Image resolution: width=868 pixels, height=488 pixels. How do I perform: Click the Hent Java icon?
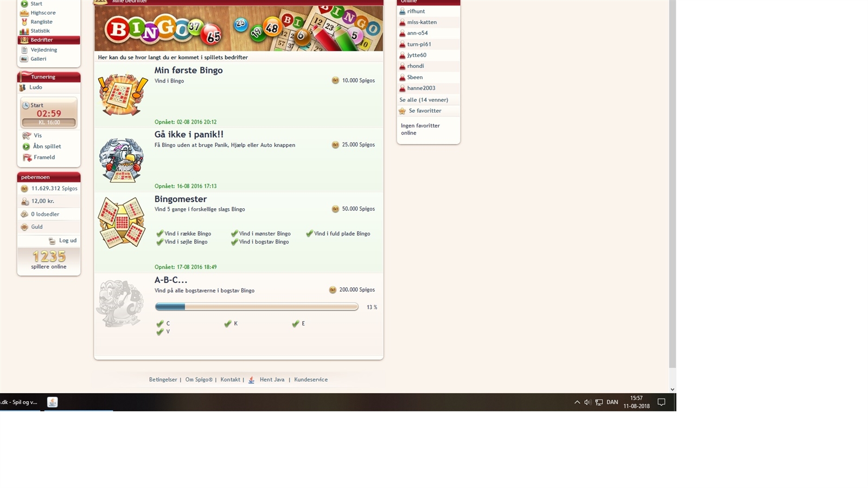pos(251,380)
